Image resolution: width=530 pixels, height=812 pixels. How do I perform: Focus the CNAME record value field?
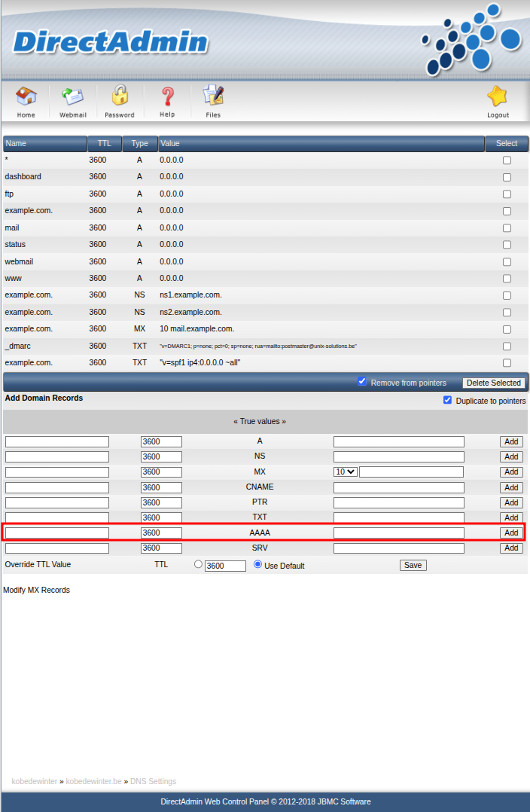(398, 487)
